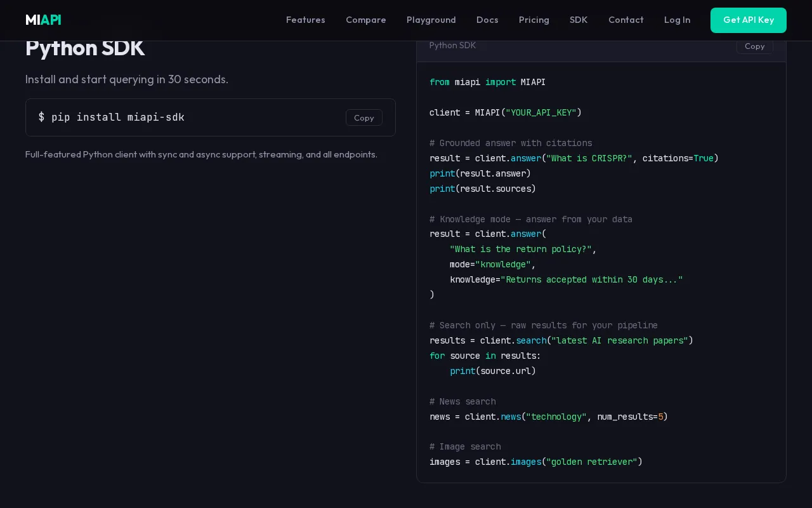Click the client = MIAPI("YOUR_API_KEY") line

click(506, 112)
